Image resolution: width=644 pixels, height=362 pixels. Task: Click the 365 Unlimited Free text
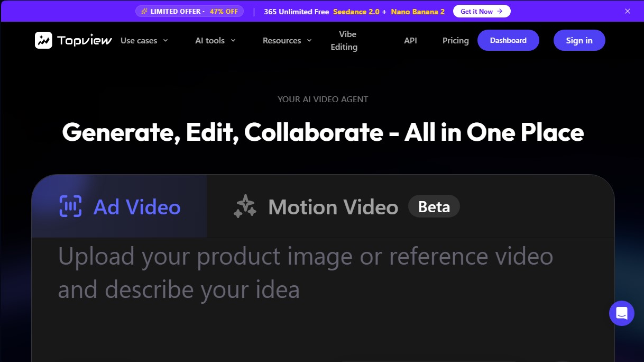(x=296, y=11)
